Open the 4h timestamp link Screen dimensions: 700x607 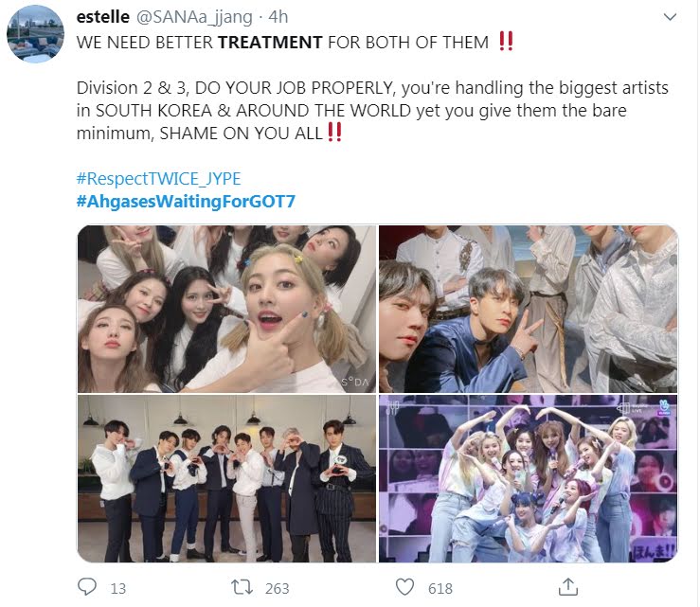278,17
